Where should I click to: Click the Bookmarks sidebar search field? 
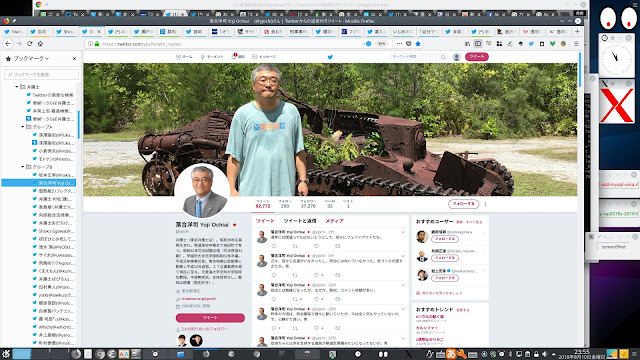[x=41, y=75]
